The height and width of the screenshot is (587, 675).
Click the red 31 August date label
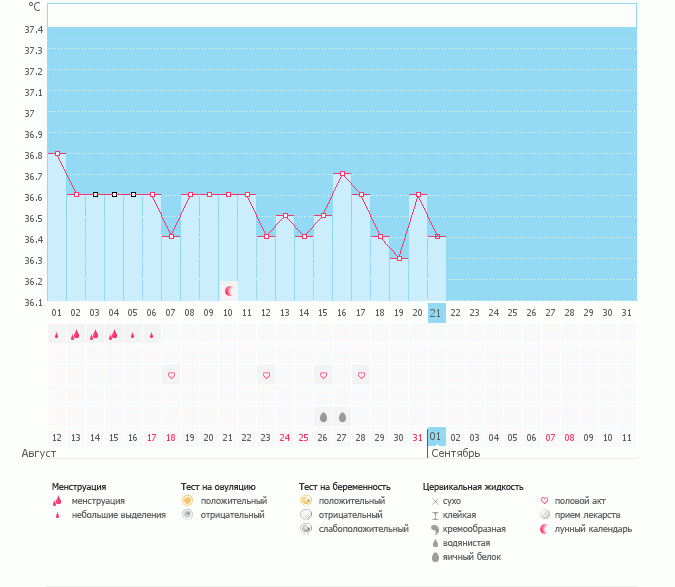(x=417, y=437)
